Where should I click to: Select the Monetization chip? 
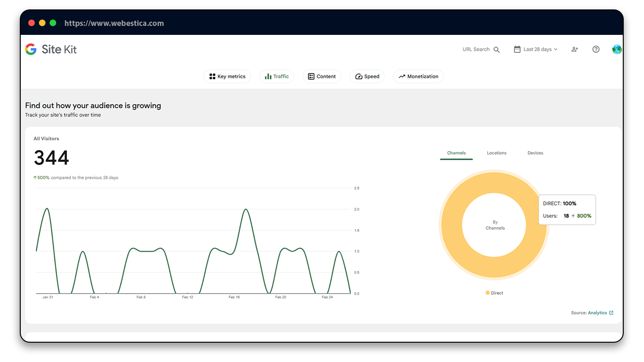[x=418, y=76]
